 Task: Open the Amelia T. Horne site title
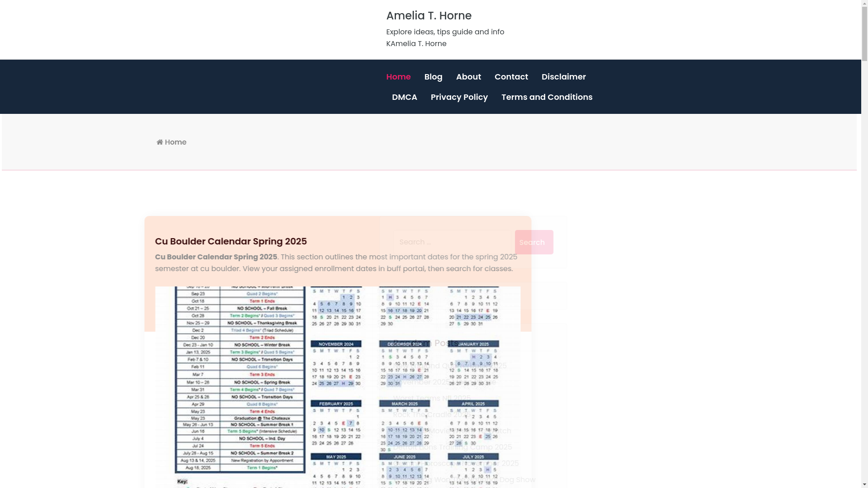click(429, 16)
